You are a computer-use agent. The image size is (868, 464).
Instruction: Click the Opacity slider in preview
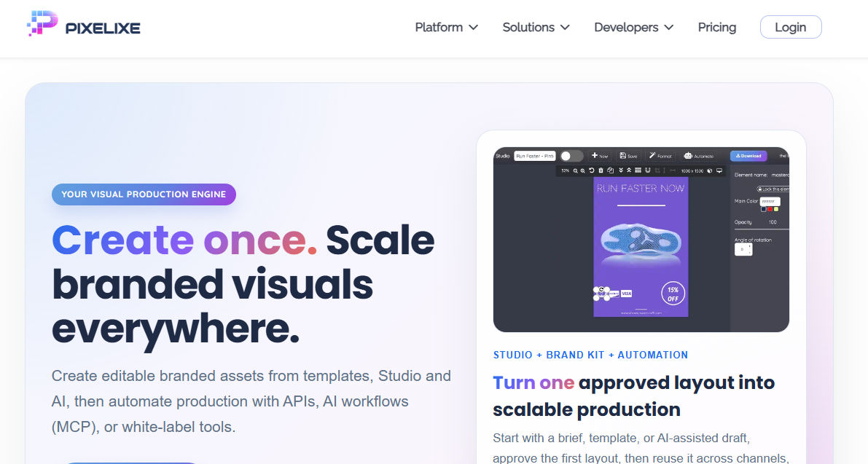pos(762,229)
